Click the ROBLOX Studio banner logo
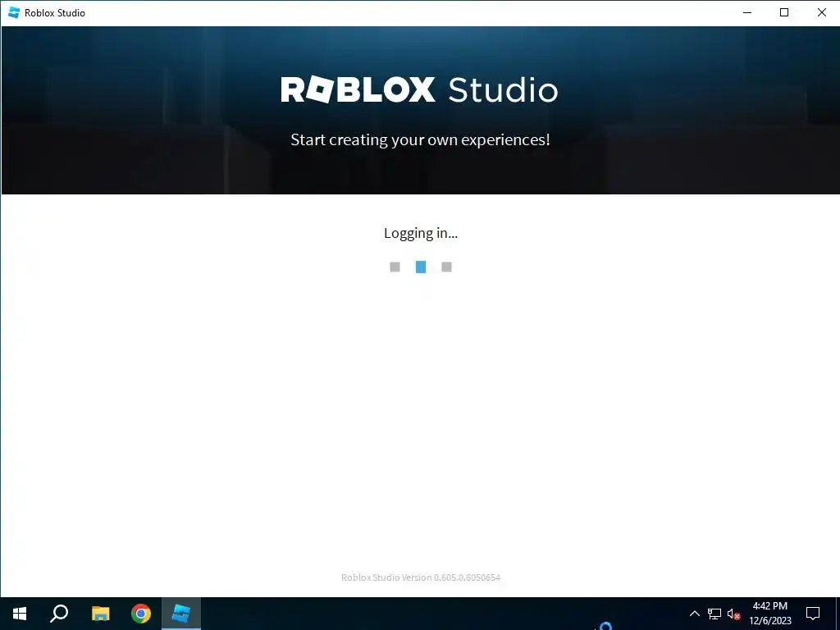This screenshot has height=630, width=840. point(419,89)
